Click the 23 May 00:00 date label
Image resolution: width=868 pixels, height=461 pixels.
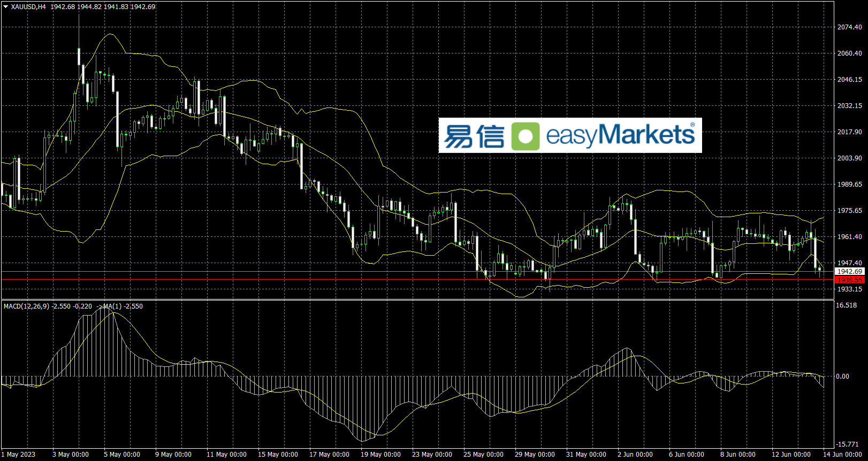coord(432,455)
